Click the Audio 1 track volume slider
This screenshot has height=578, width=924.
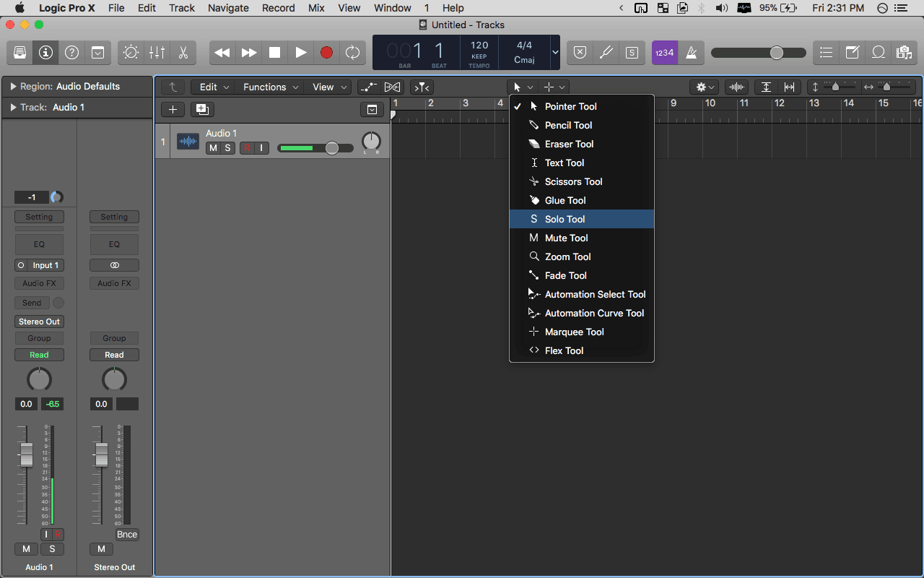click(315, 148)
